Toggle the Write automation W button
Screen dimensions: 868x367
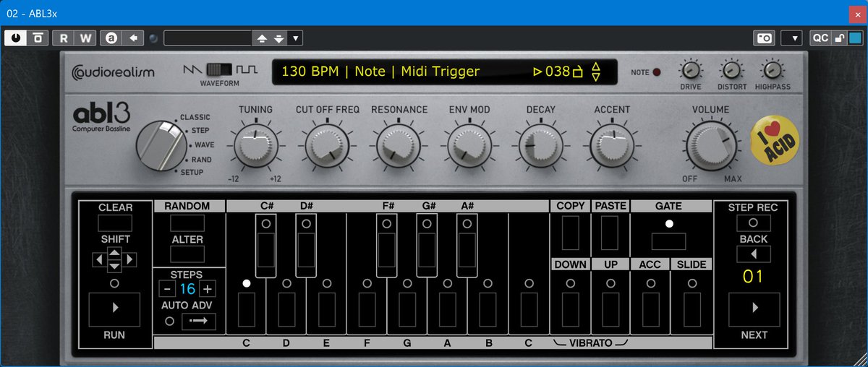click(85, 38)
